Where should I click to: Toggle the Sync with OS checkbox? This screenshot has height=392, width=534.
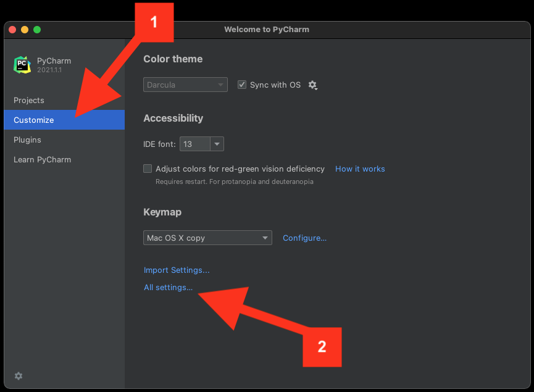(x=243, y=85)
